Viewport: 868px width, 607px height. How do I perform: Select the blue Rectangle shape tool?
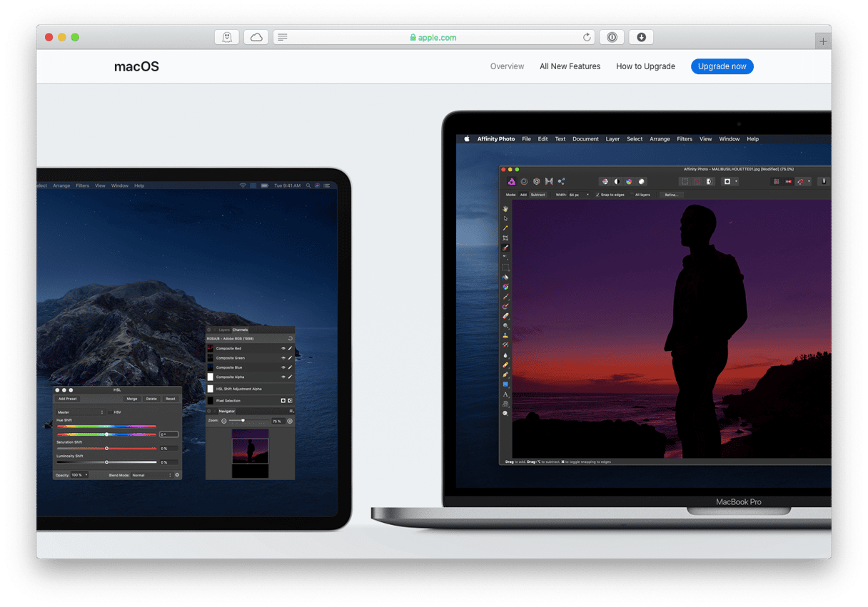click(x=505, y=384)
